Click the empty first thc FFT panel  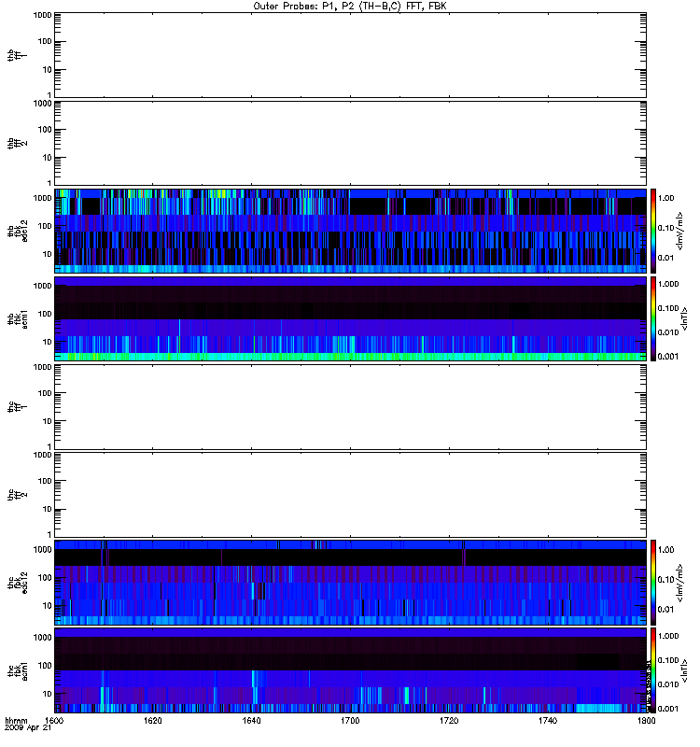click(350, 406)
